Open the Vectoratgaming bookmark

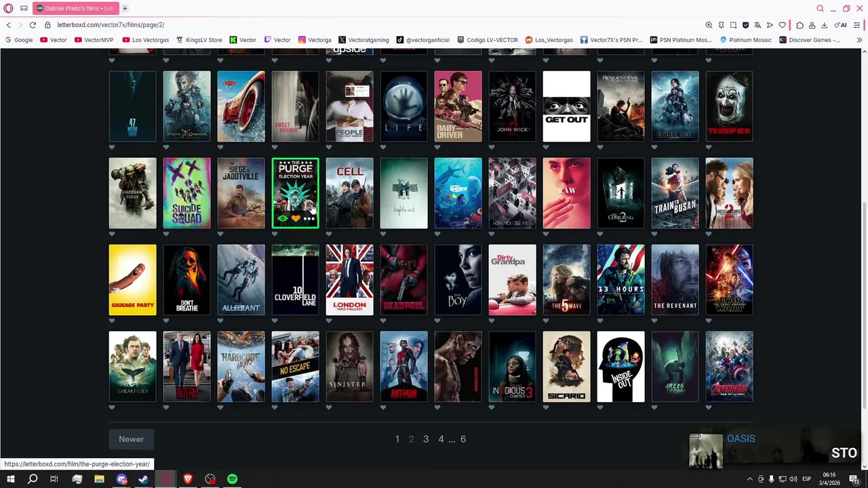[x=363, y=40]
